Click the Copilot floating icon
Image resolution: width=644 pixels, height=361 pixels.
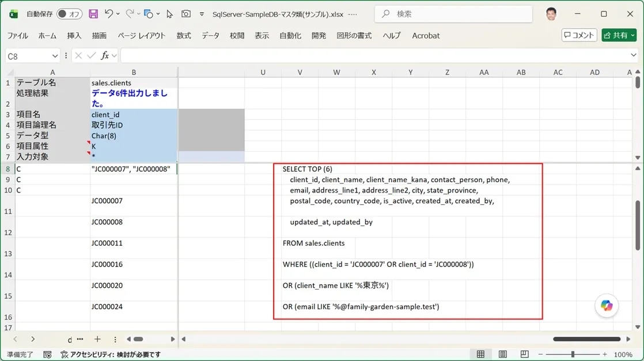(x=607, y=306)
